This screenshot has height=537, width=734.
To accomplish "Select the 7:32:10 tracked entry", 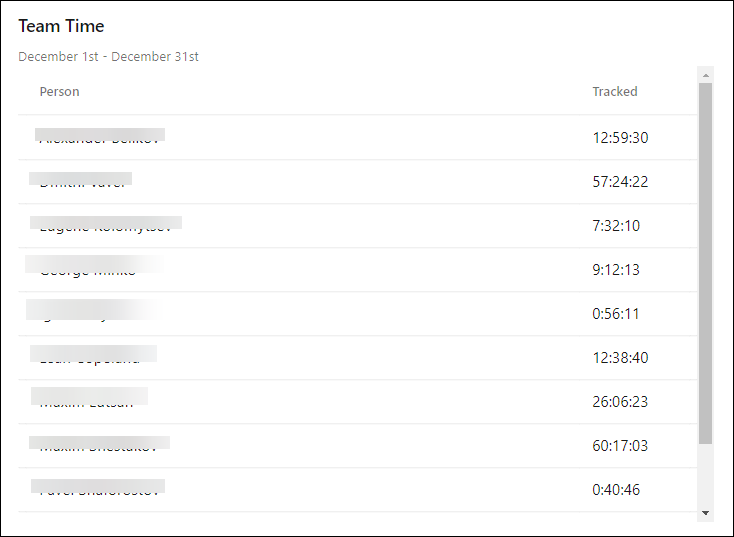I will tap(616, 226).
